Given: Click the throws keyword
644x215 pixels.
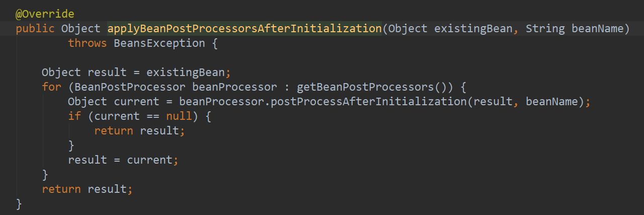Looking at the screenshot, I should click(88, 43).
